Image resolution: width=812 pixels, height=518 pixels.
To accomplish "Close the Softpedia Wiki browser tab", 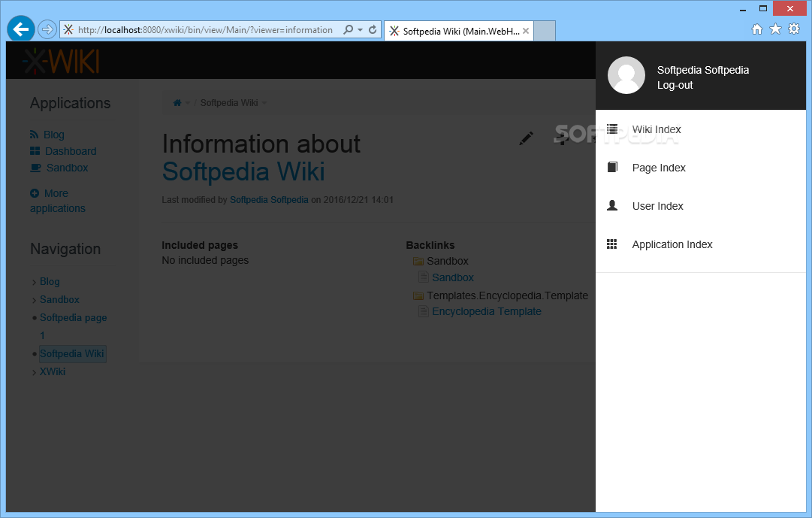I will tap(526, 31).
